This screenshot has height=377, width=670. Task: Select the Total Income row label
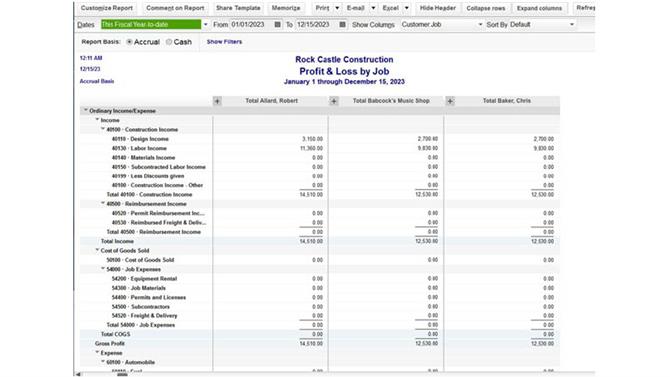click(x=117, y=242)
